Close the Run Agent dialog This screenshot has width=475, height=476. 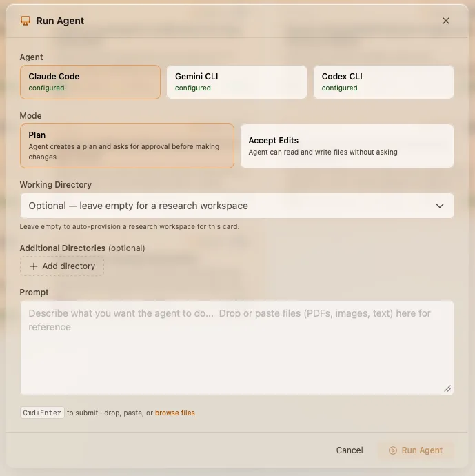(x=445, y=21)
